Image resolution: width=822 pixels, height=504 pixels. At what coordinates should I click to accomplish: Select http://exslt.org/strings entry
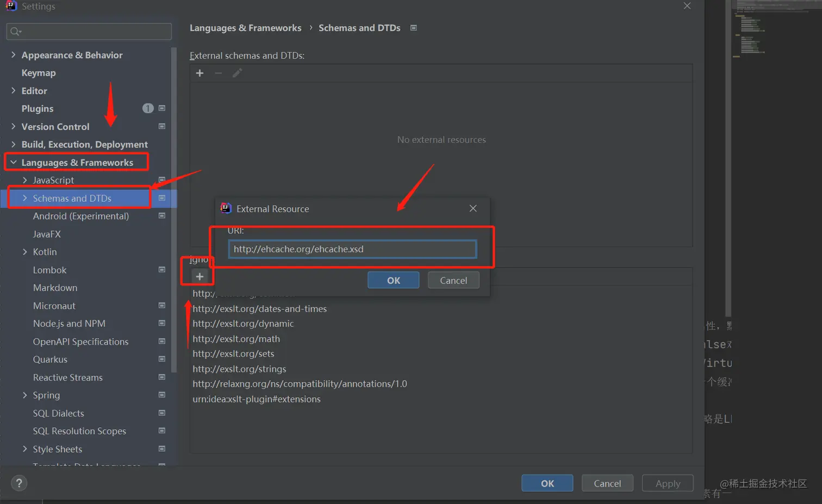pos(239,369)
